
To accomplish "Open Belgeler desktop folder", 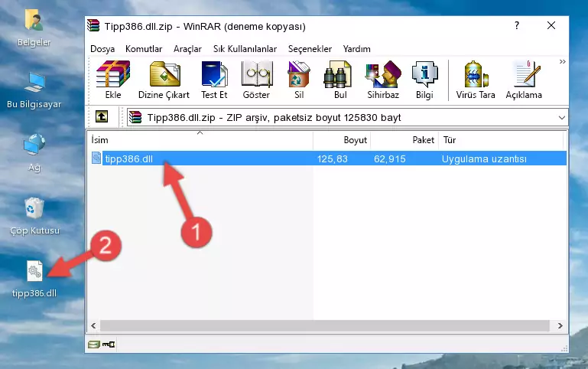I will (34, 28).
